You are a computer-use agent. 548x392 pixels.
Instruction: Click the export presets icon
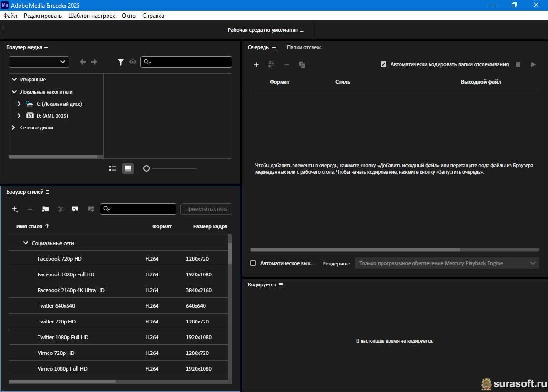(91, 208)
